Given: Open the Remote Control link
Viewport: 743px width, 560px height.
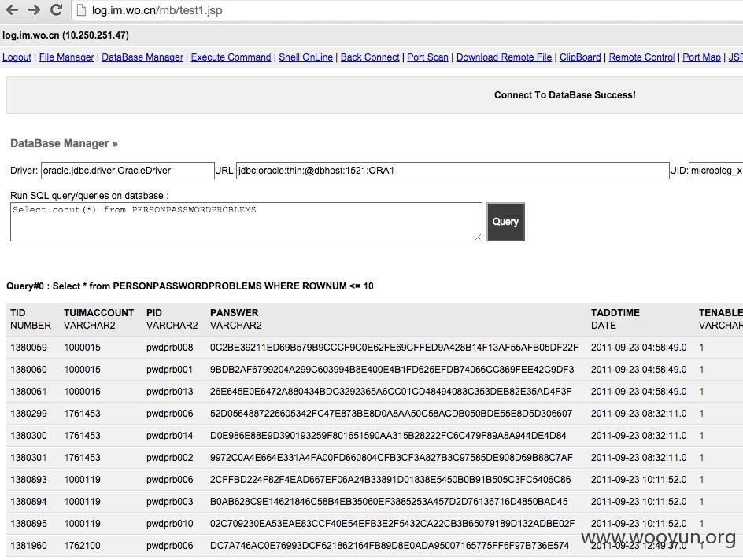Looking at the screenshot, I should tap(641, 57).
